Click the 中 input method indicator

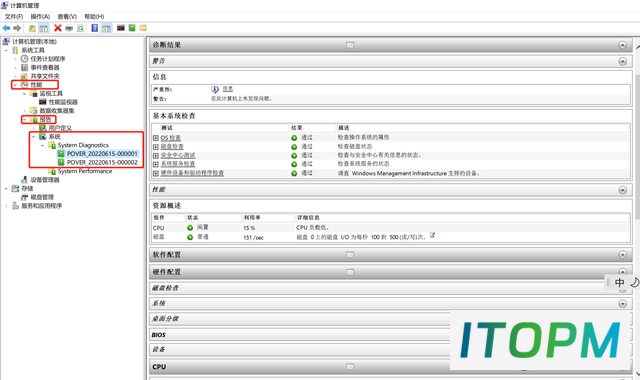point(620,282)
